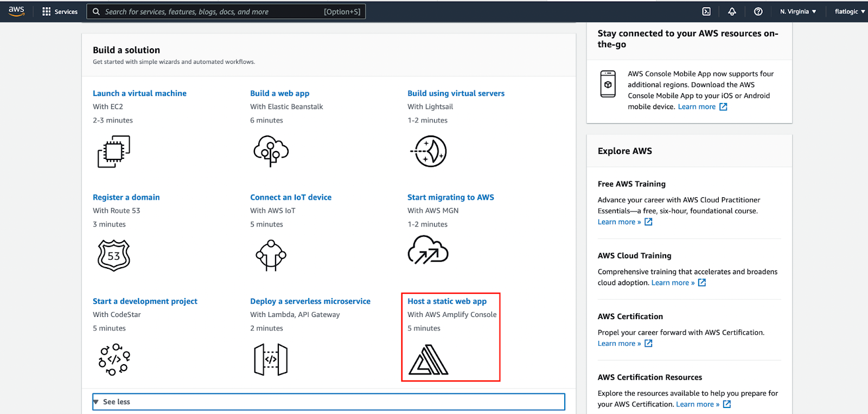Click the AWS Amplify logo icon
This screenshot has width=868, height=414.
429,359
